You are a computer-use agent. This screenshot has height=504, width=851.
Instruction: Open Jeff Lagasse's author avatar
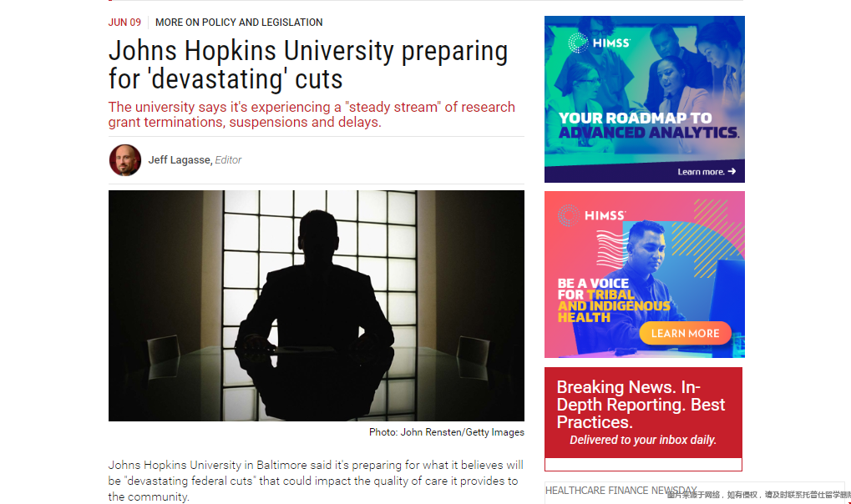pos(124,160)
